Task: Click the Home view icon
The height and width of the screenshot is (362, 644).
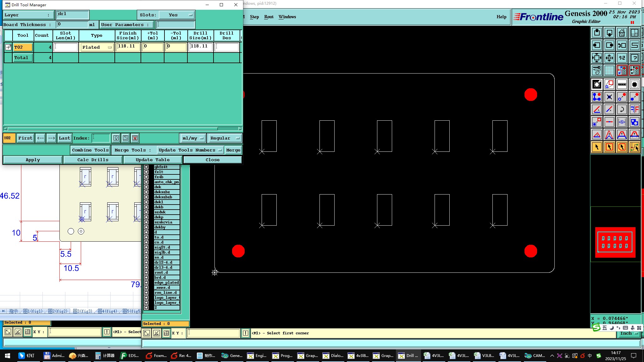Action: pos(622,33)
